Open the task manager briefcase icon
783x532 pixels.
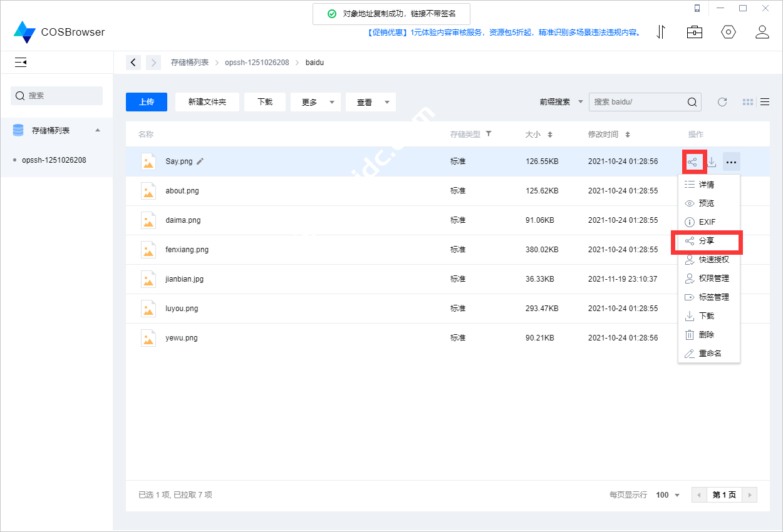tap(694, 31)
